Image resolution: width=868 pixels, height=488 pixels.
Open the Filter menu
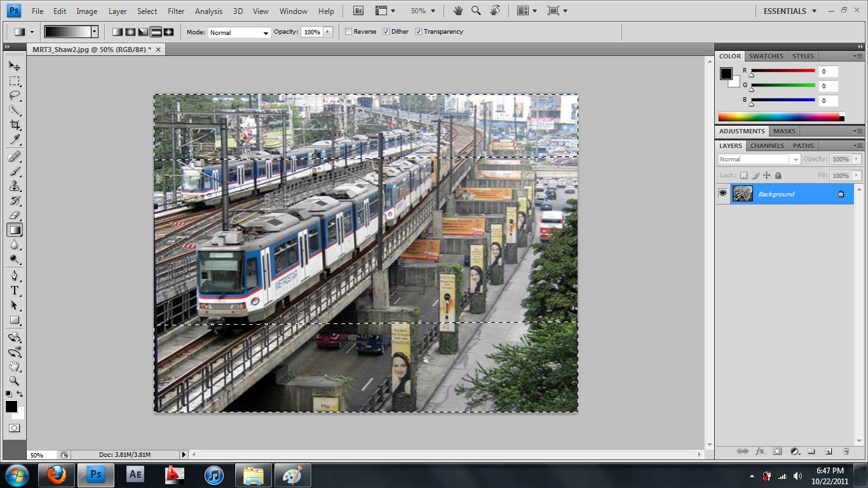click(x=176, y=11)
